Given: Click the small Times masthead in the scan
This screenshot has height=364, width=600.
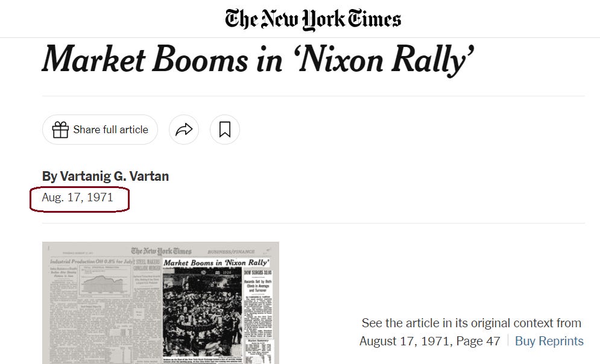Looking at the screenshot, I should click(161, 251).
